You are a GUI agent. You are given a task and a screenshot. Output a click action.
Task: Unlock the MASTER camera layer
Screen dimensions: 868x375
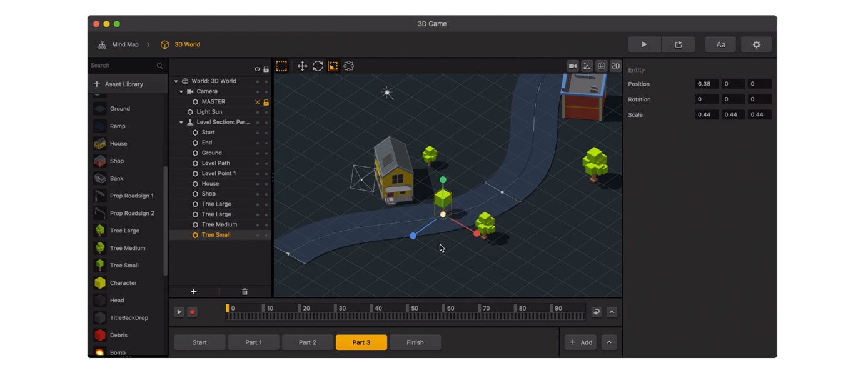tap(265, 101)
